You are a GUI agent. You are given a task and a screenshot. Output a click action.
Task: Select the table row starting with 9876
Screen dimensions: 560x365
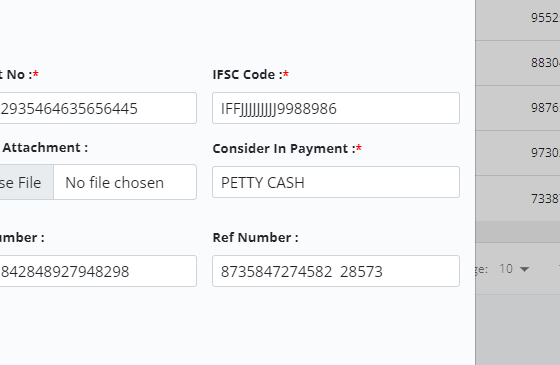(x=518, y=108)
